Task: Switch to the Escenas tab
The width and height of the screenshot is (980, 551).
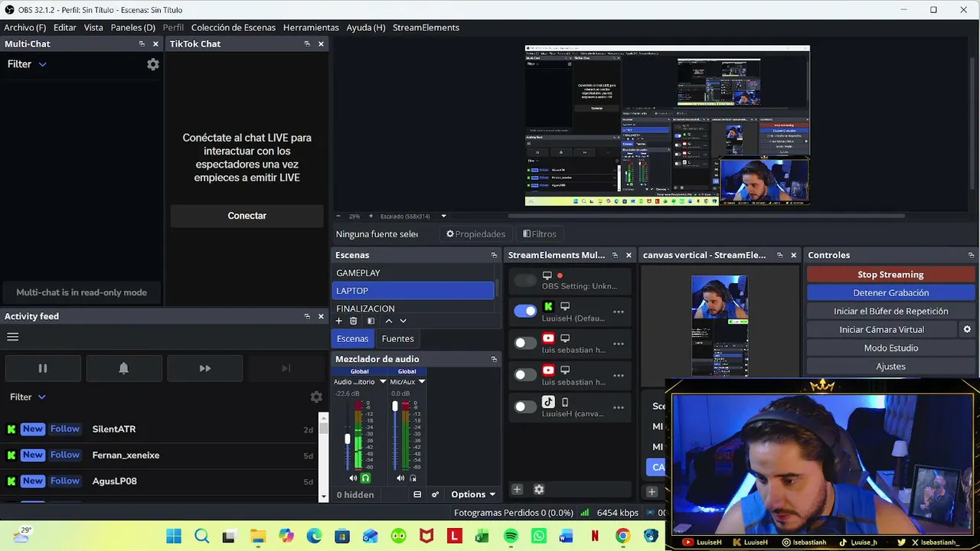Action: coord(353,339)
